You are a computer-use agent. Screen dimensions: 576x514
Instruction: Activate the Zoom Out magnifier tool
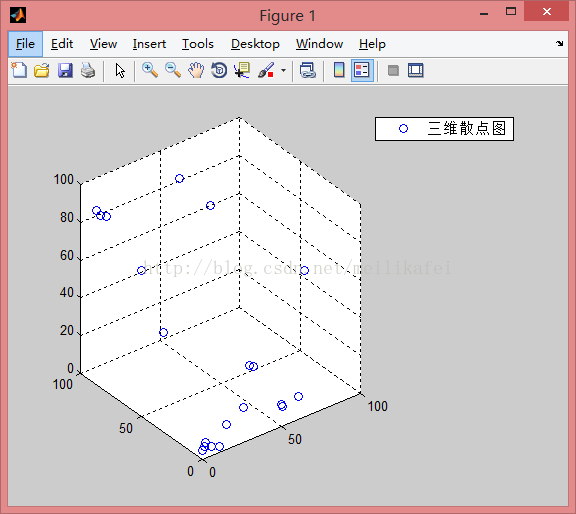pos(173,70)
